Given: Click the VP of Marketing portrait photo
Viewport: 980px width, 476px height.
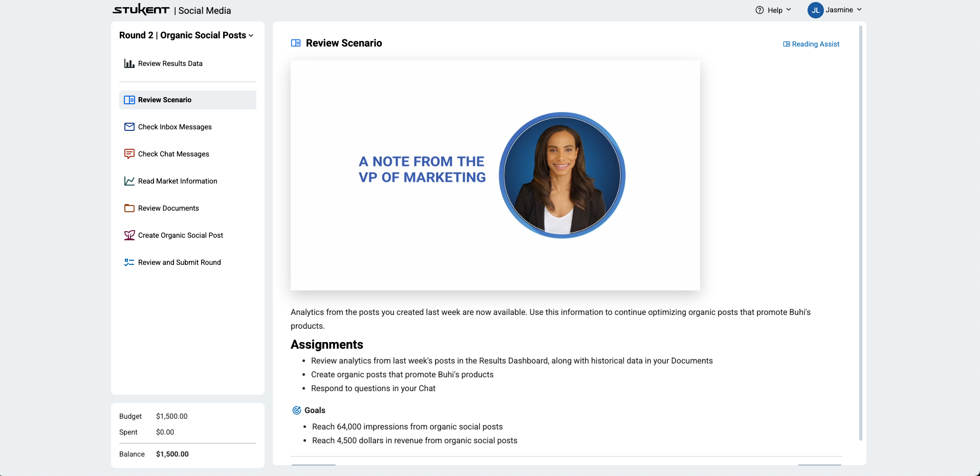Looking at the screenshot, I should [562, 175].
